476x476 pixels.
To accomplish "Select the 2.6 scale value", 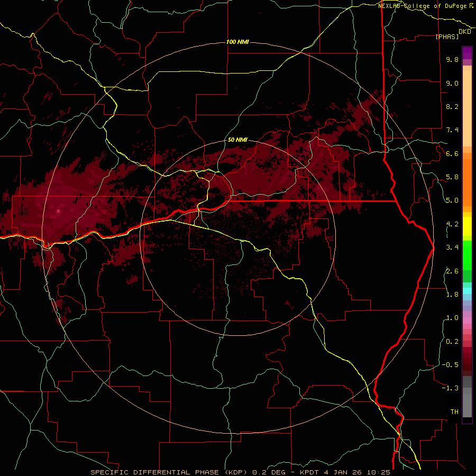I will pyautogui.click(x=452, y=271).
